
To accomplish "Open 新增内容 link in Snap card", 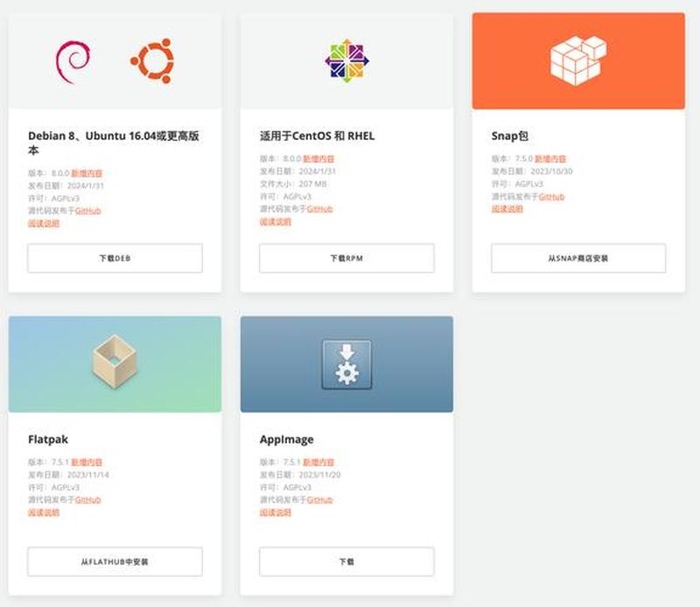I will (x=550, y=159).
